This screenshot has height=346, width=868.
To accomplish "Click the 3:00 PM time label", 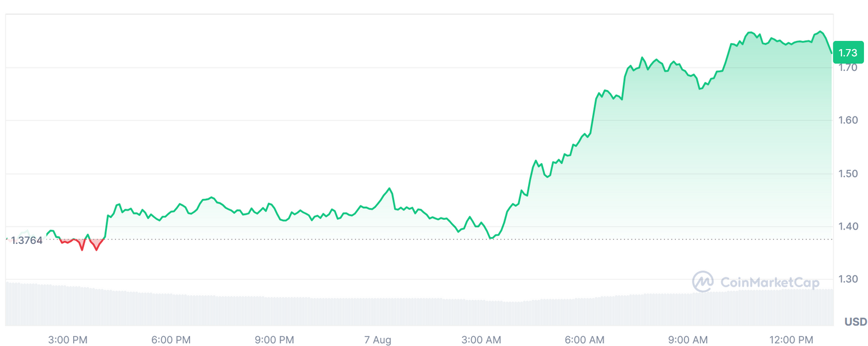I will coord(68,340).
